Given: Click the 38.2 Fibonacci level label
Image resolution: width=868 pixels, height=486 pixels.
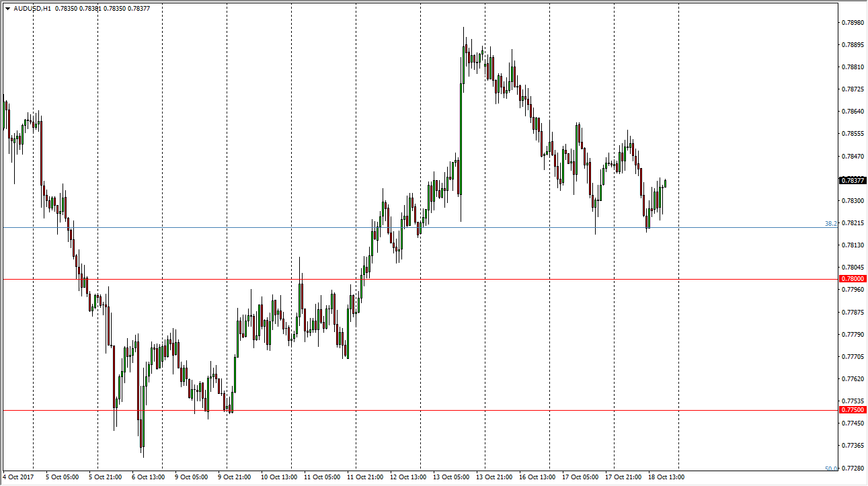Looking at the screenshot, I should [x=830, y=223].
